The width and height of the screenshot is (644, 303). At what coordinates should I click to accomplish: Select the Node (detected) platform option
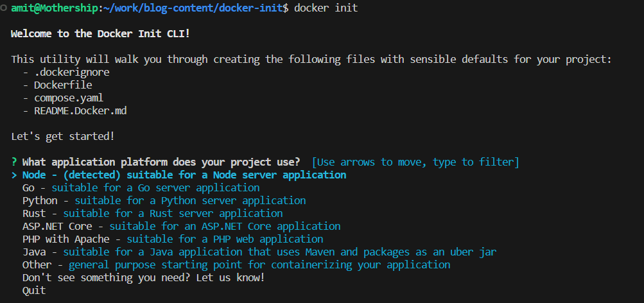click(184, 175)
